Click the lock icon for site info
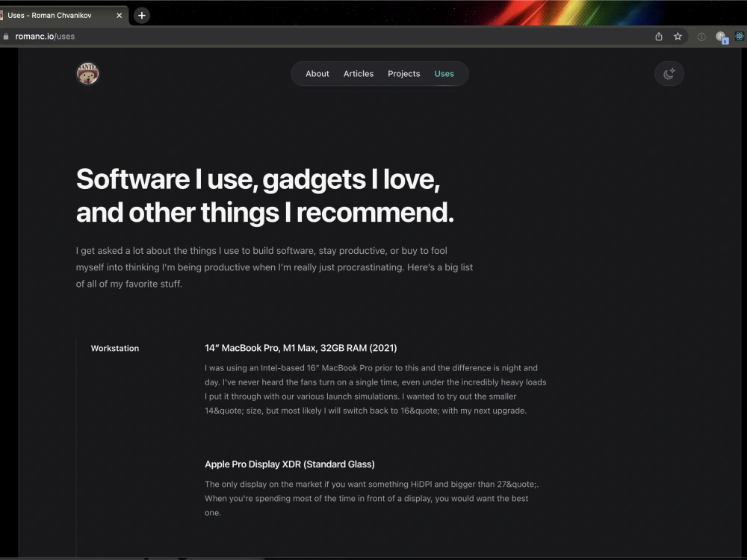This screenshot has height=560, width=747. [x=6, y=36]
